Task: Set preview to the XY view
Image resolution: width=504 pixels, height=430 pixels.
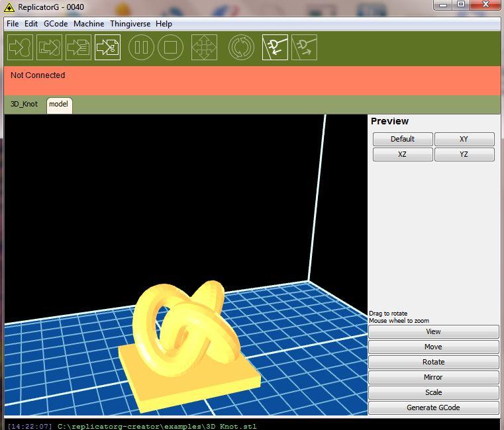Action: point(464,139)
